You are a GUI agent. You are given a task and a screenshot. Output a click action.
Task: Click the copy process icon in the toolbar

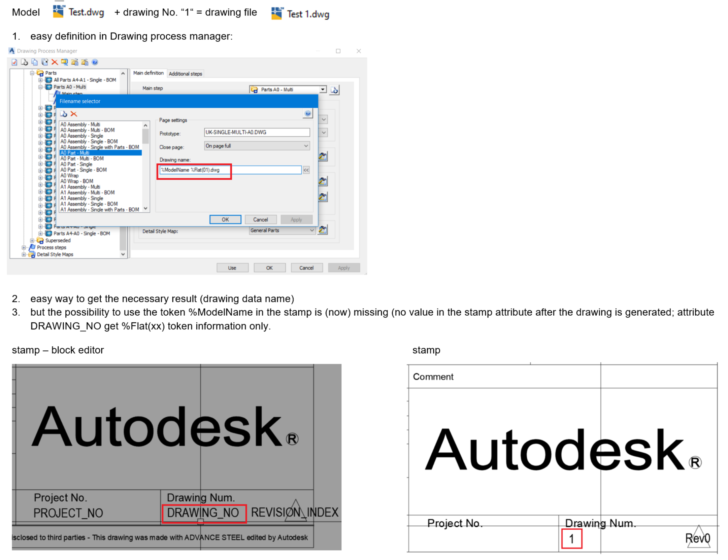pyautogui.click(x=34, y=62)
